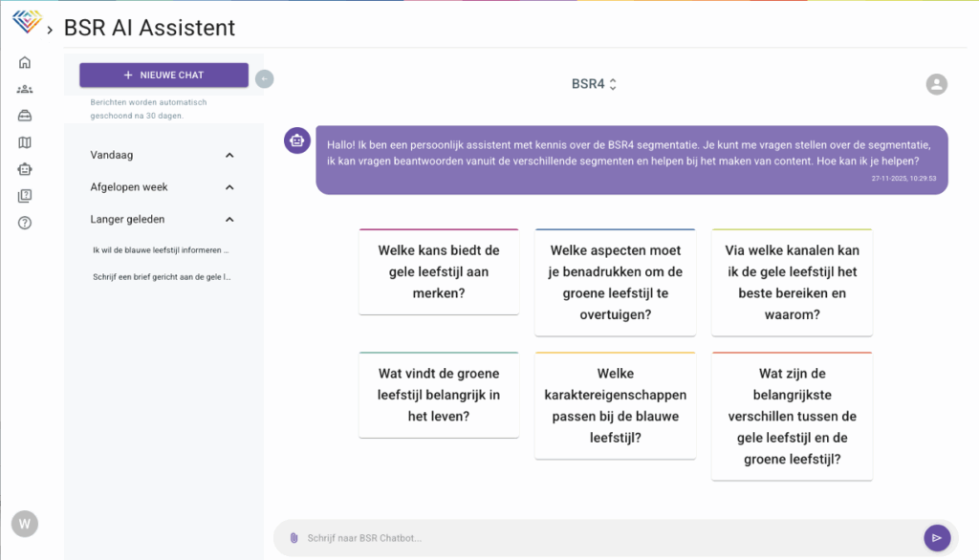This screenshot has height=560, width=979.
Task: Open the map icon in sidebar
Action: tap(25, 143)
